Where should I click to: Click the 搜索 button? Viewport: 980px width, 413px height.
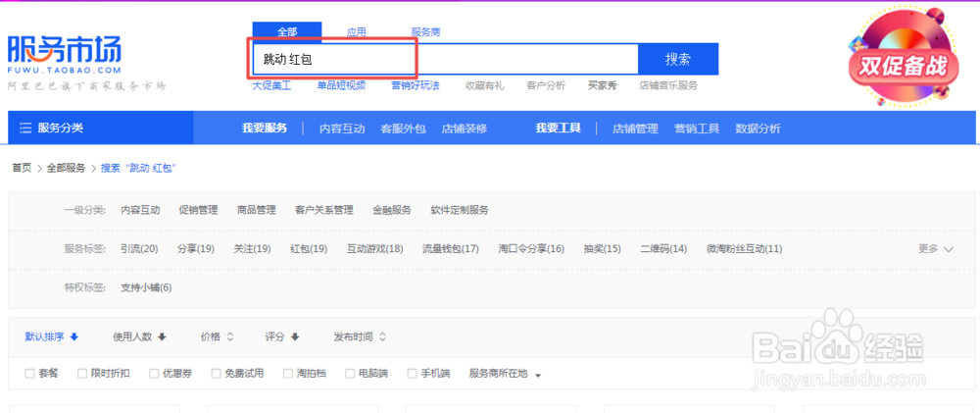[x=678, y=60]
